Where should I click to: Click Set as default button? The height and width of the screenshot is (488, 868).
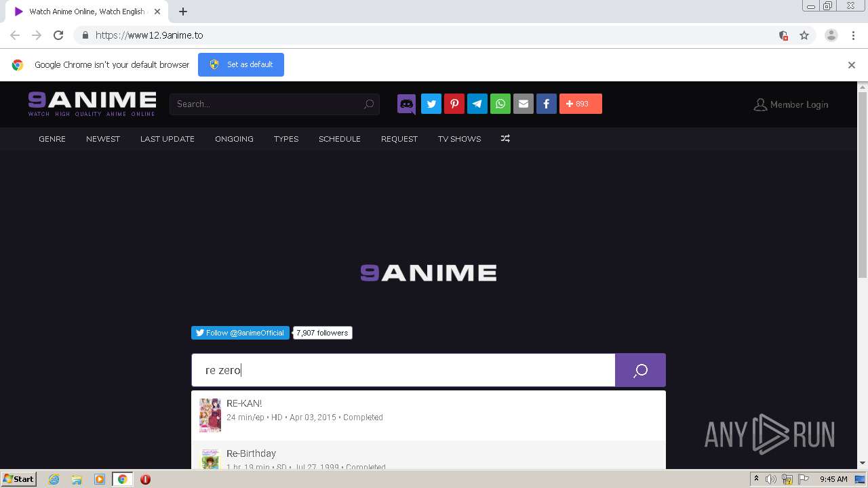(x=241, y=64)
